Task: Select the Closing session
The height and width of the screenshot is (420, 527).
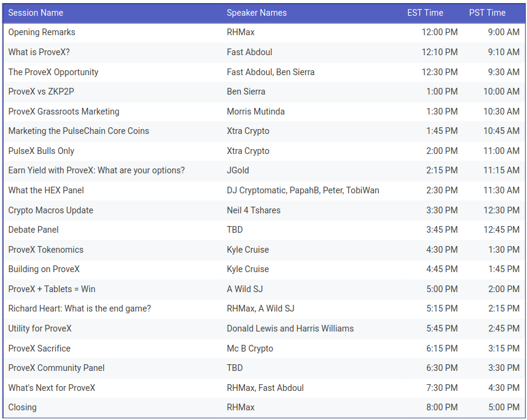Action: [x=22, y=407]
